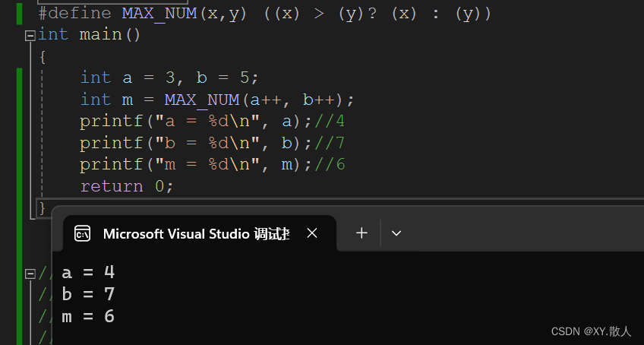Expand the terminal profile dropdown chevron
The height and width of the screenshot is (345, 644).
pyautogui.click(x=396, y=233)
